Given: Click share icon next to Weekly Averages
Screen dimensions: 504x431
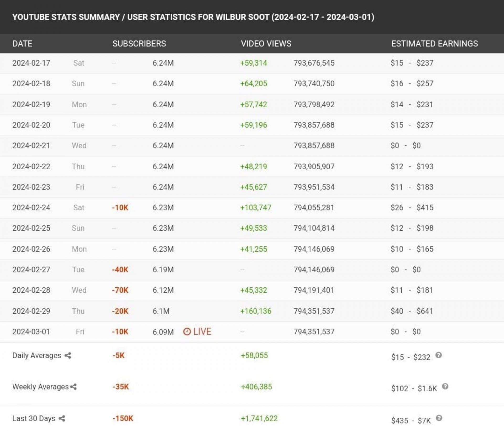Looking at the screenshot, I should click(73, 387).
